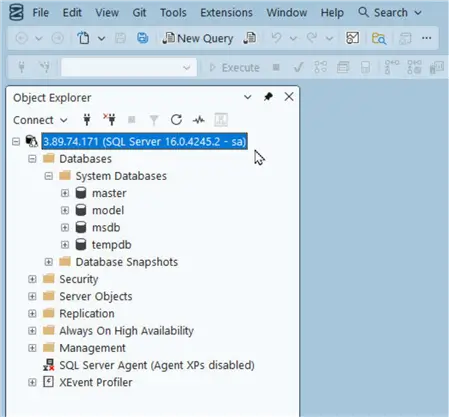Expand the msdb database node
449x417 pixels.
(65, 228)
